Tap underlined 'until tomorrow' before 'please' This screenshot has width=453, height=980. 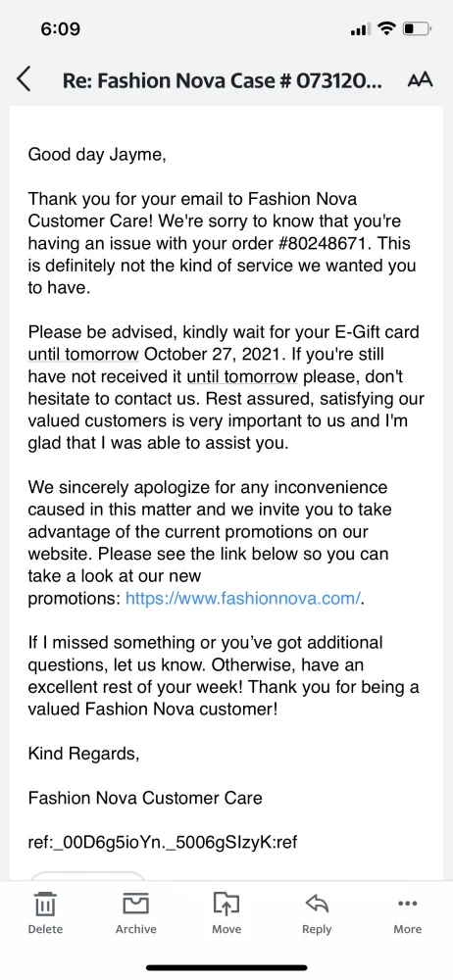[x=242, y=376]
